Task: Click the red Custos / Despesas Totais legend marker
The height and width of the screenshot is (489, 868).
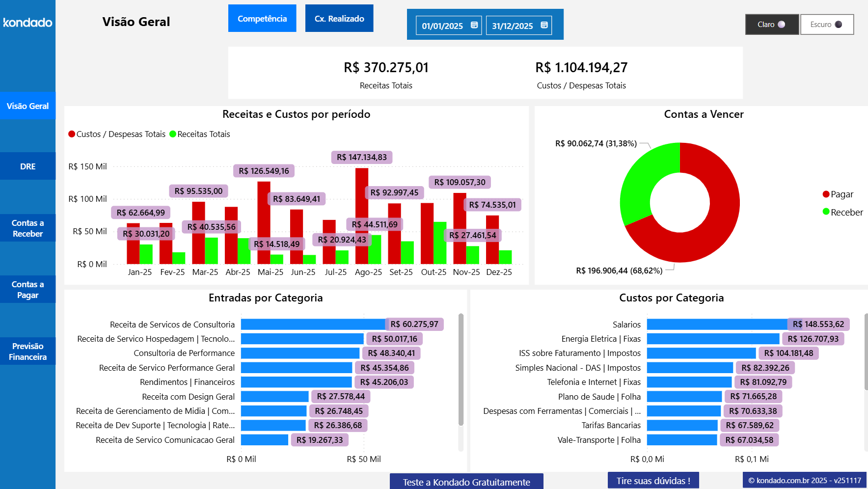Action: (72, 134)
